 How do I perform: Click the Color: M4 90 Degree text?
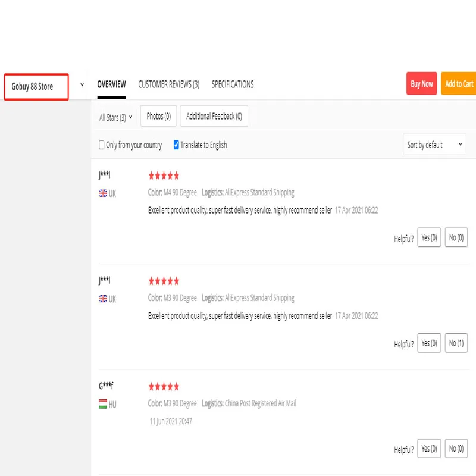[x=173, y=192]
